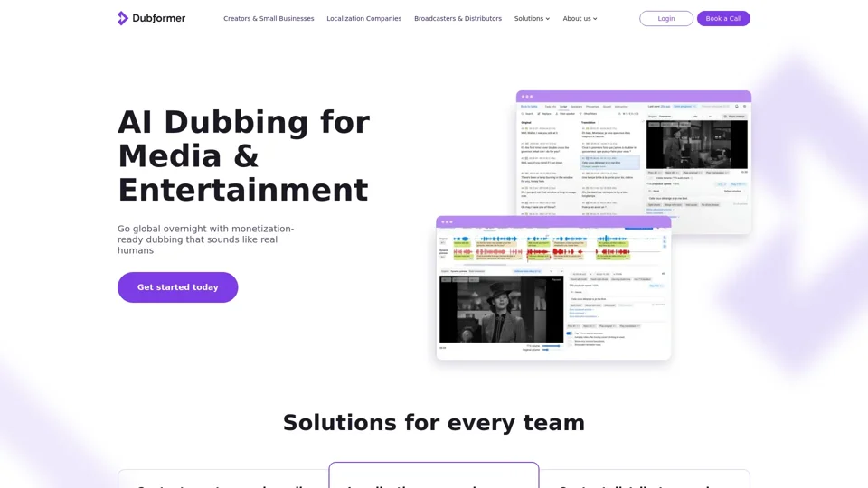This screenshot has height=488, width=868.
Task: Click the Dubformer logo icon
Action: [x=122, y=18]
